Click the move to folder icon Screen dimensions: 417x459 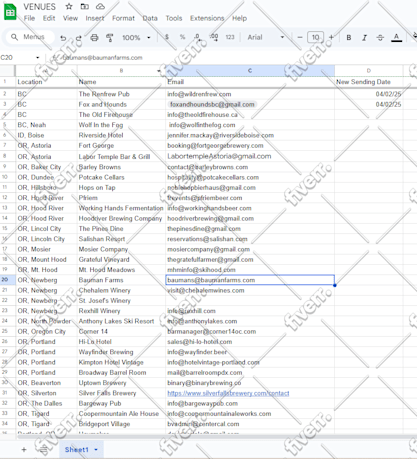[85, 6]
